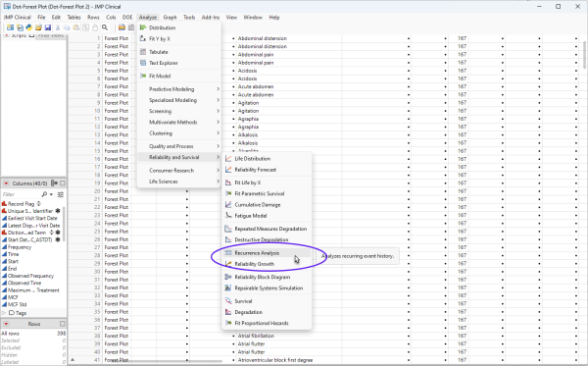Click the Fit Model menu icon
This screenshot has width=588, height=366.
pyautogui.click(x=143, y=76)
